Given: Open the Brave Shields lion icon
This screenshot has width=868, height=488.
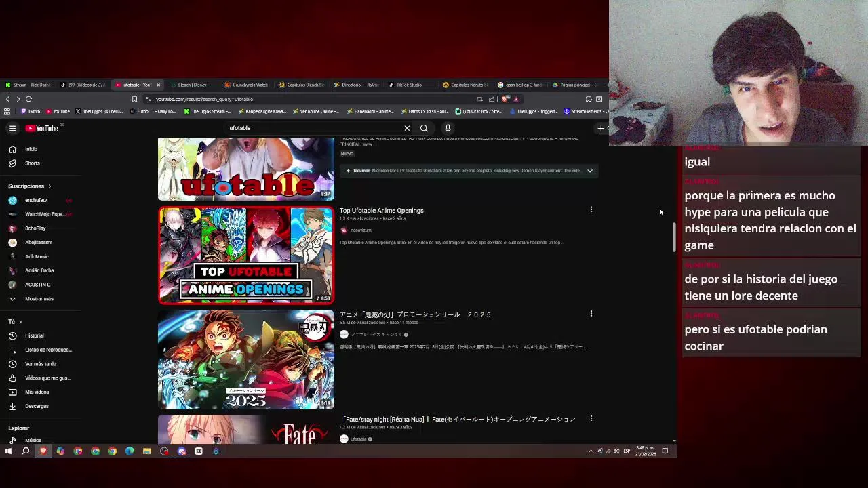Looking at the screenshot, I should [x=505, y=99].
